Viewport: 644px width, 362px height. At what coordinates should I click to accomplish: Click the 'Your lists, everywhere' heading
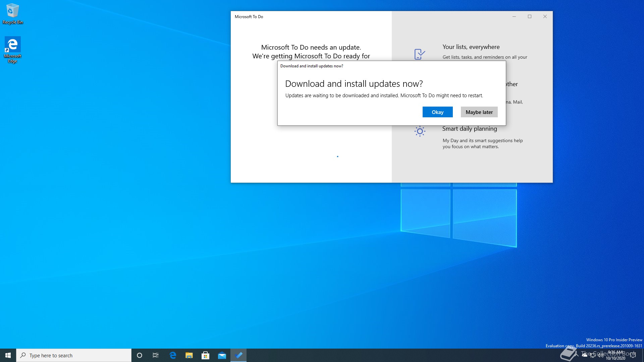(471, 47)
